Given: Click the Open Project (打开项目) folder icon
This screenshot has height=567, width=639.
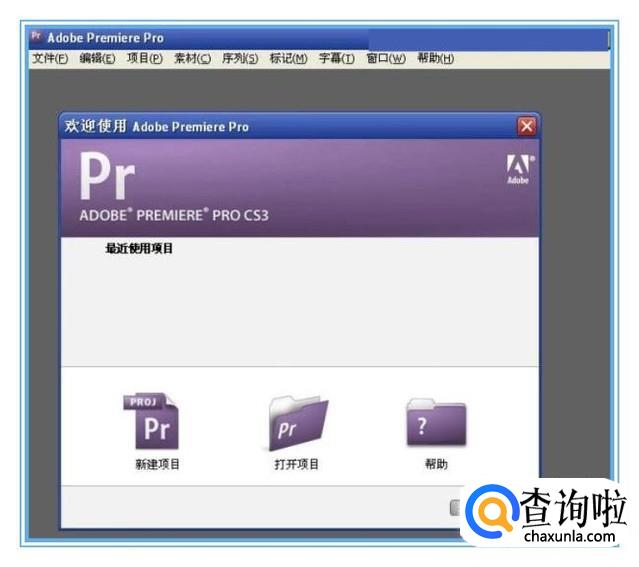Looking at the screenshot, I should tap(297, 423).
